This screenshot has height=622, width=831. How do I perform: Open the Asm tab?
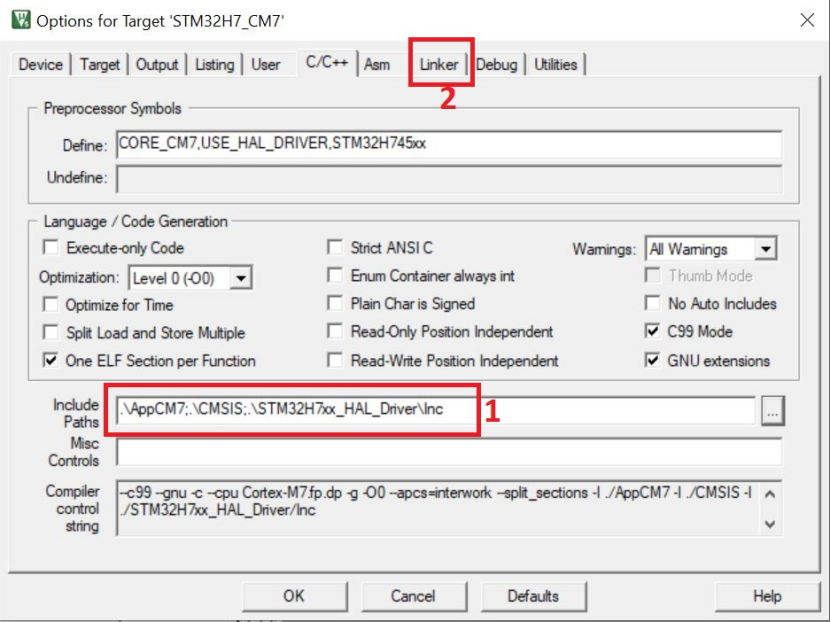click(377, 63)
